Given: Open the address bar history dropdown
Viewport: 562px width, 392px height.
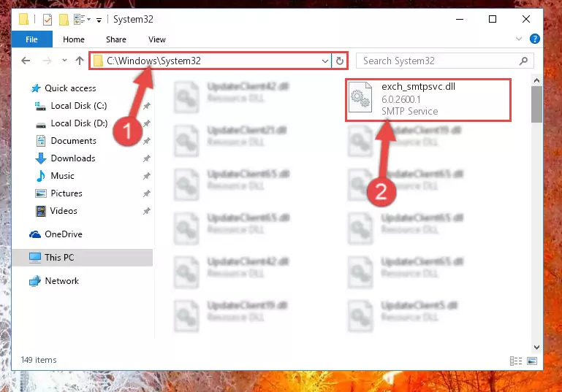Looking at the screenshot, I should (325, 61).
